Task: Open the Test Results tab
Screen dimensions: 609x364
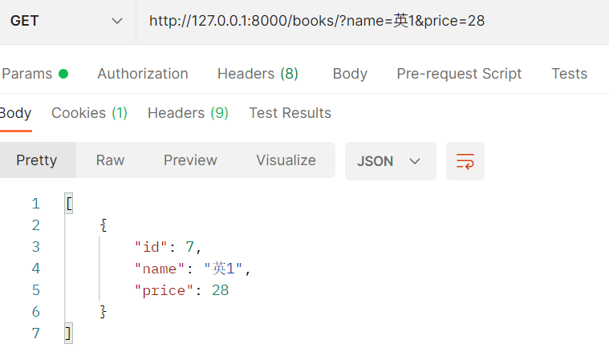Action: point(290,113)
